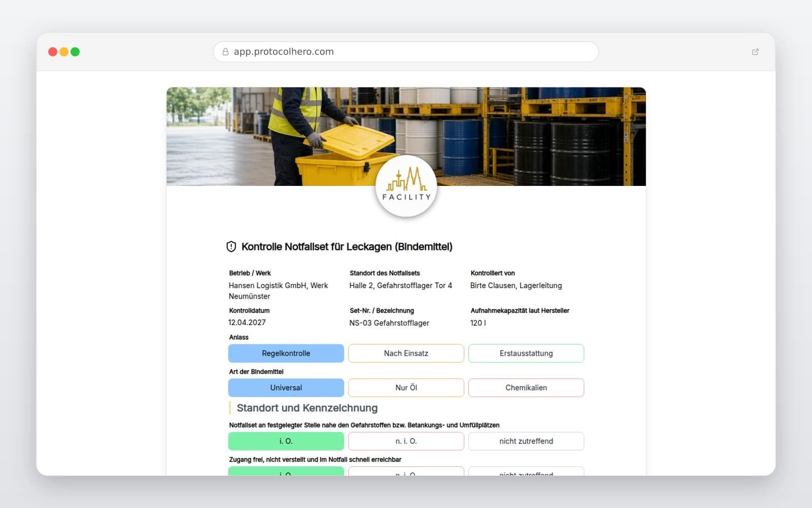
Task: Click the warehouse header banner image
Action: [x=406, y=136]
